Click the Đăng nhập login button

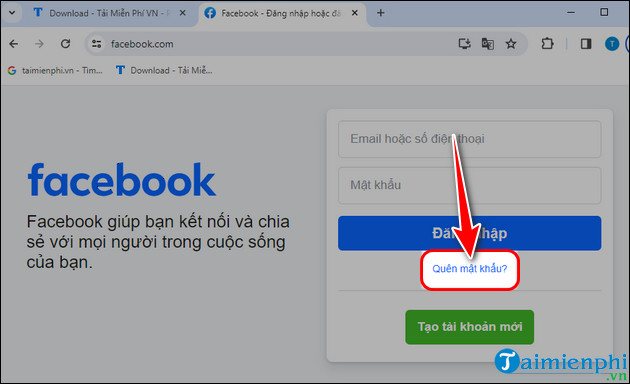click(x=469, y=233)
